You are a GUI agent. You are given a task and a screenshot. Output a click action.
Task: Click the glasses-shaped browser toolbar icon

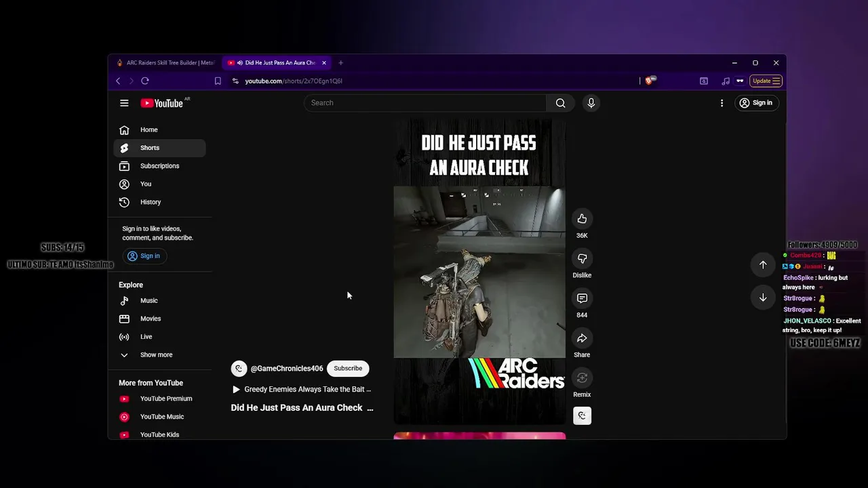coord(740,81)
